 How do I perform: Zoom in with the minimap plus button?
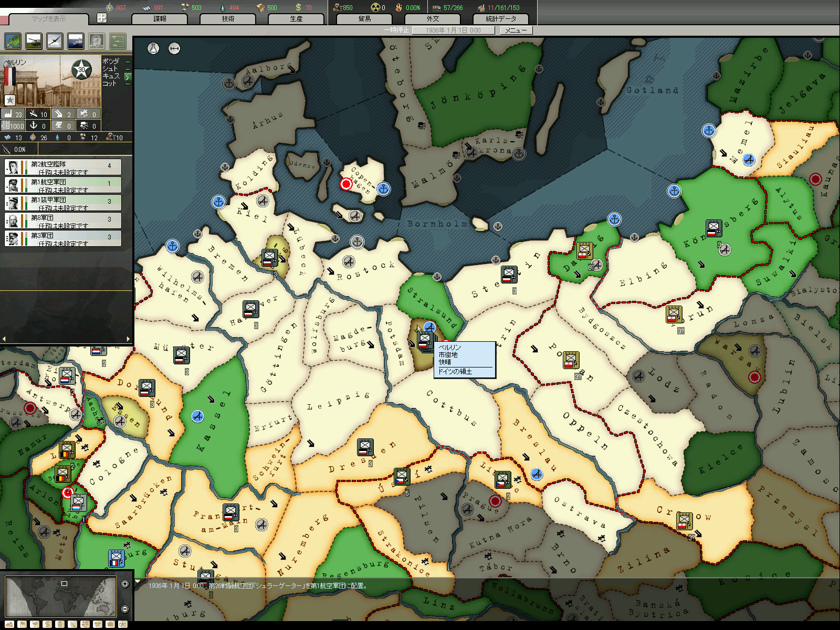[125, 584]
